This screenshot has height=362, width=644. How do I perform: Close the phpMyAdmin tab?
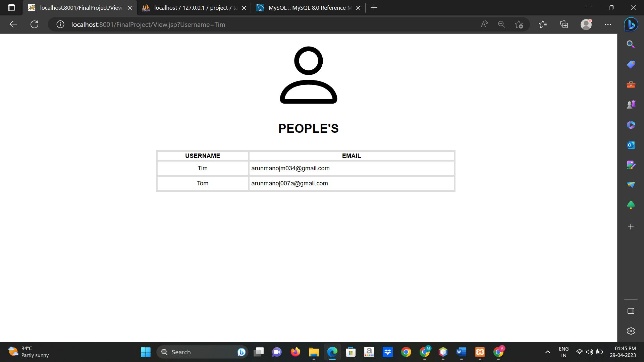(x=244, y=8)
